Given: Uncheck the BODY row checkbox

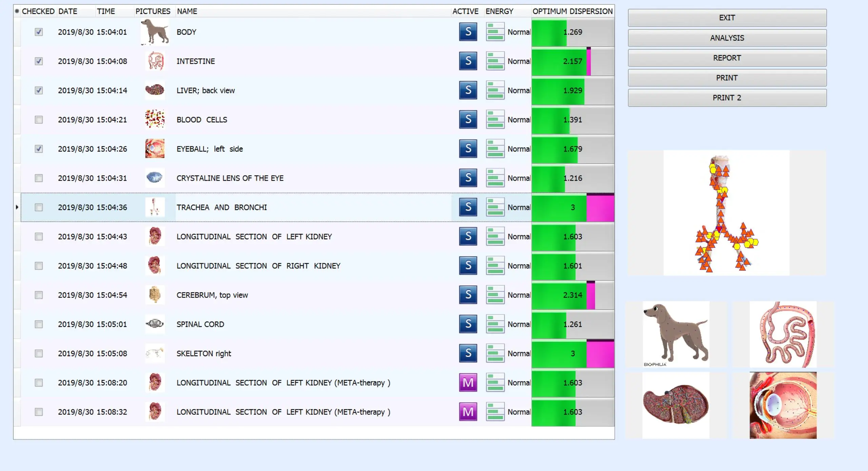Looking at the screenshot, I should click(x=39, y=32).
